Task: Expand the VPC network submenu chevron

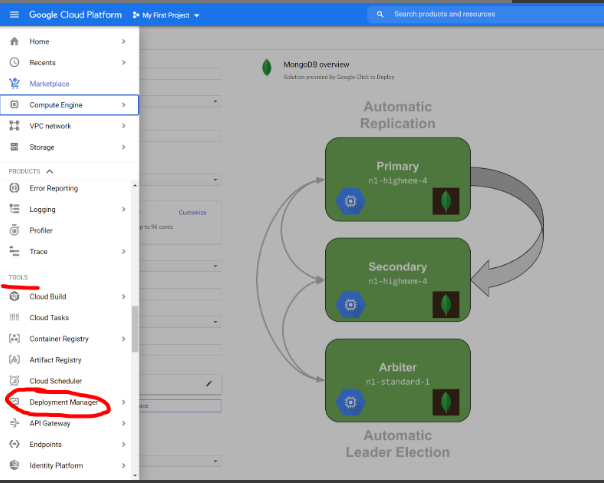Action: [x=123, y=126]
